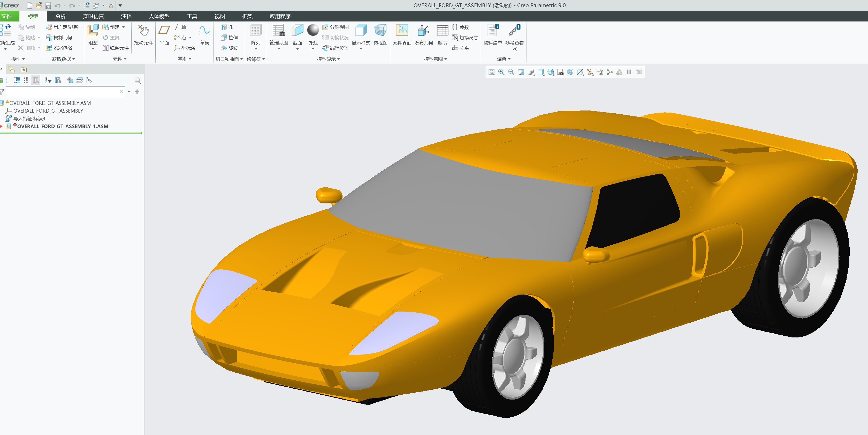Clear the model tree filter with X button

click(x=122, y=92)
